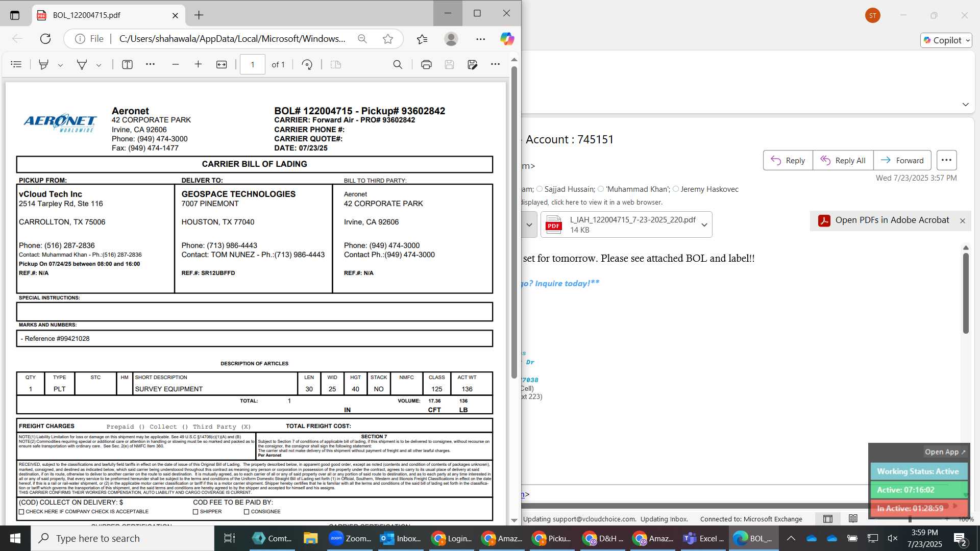Tick the SHIPPER checkbox in PDF
Image resolution: width=980 pixels, height=551 pixels.
pyautogui.click(x=195, y=512)
